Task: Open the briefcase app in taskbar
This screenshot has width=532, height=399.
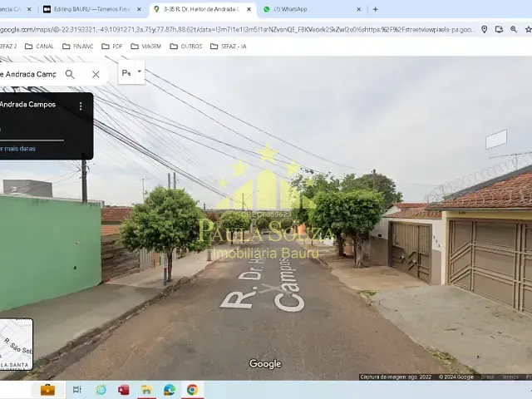Action: 47,390
